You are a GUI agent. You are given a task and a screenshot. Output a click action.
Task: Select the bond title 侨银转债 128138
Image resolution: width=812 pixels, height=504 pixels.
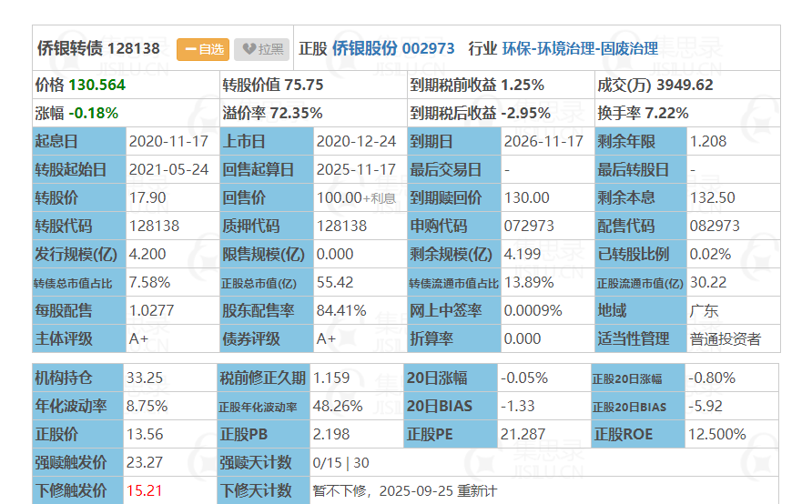click(98, 48)
